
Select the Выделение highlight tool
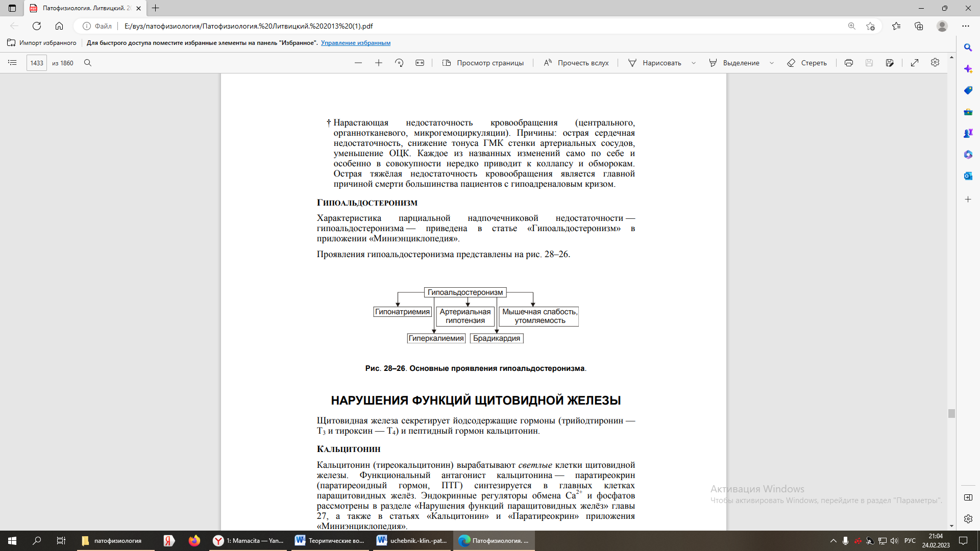(734, 63)
